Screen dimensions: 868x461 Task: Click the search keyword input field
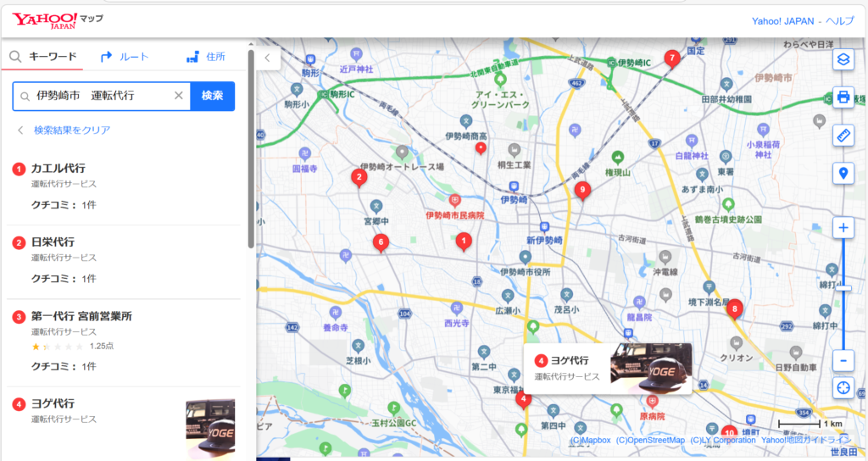click(100, 96)
